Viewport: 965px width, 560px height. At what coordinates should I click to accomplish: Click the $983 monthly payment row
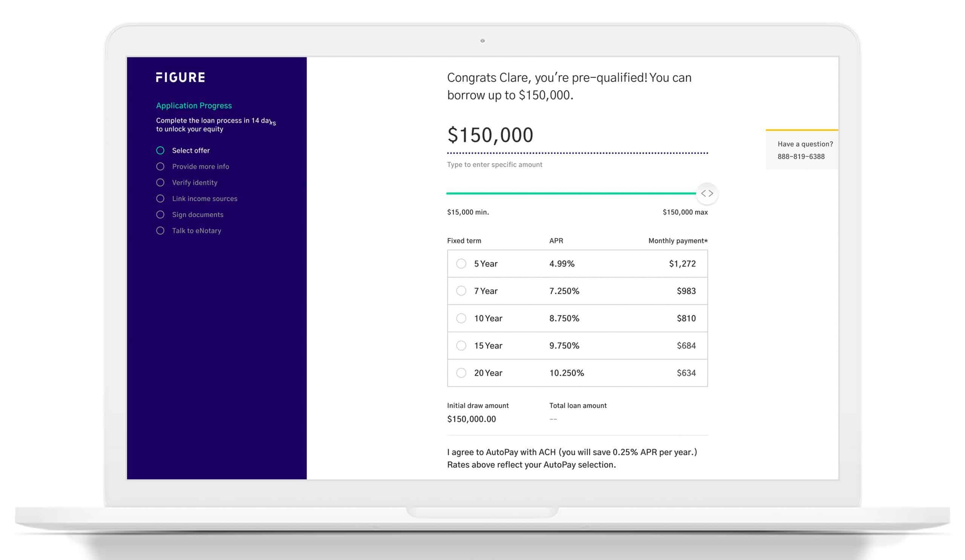click(686, 291)
